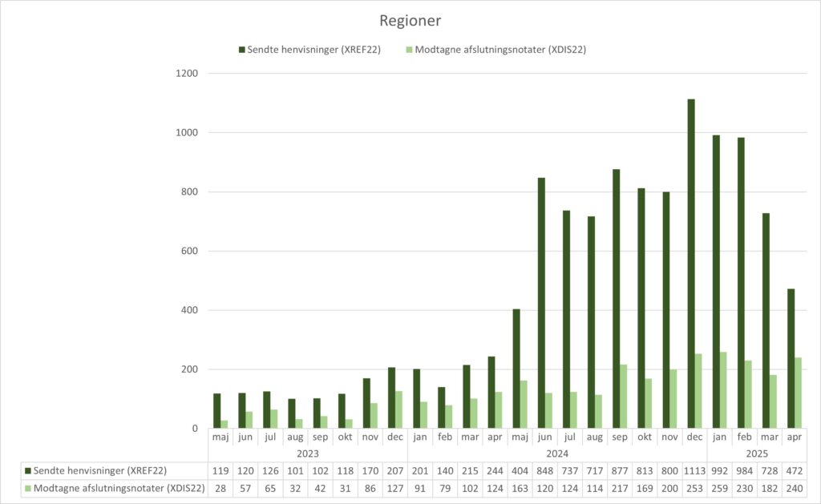
Task: Click table cell with value '848'
Action: (544, 471)
